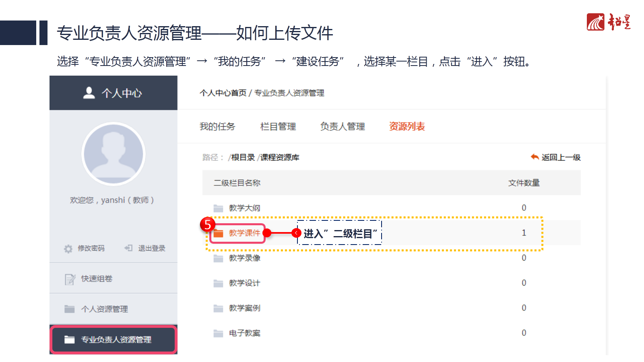Screen dimensions: 644x362
Task: Click the folder icon beside 电子教案
Action: 218,333
